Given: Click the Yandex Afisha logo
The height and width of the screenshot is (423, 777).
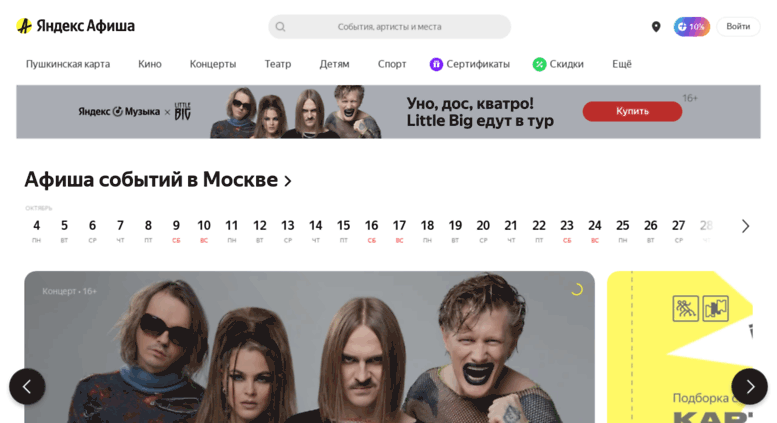Looking at the screenshot, I should 75,26.
